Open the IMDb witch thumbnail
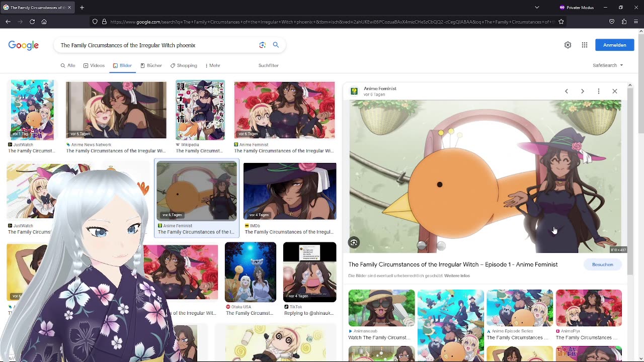The height and width of the screenshot is (362, 644). (290, 191)
